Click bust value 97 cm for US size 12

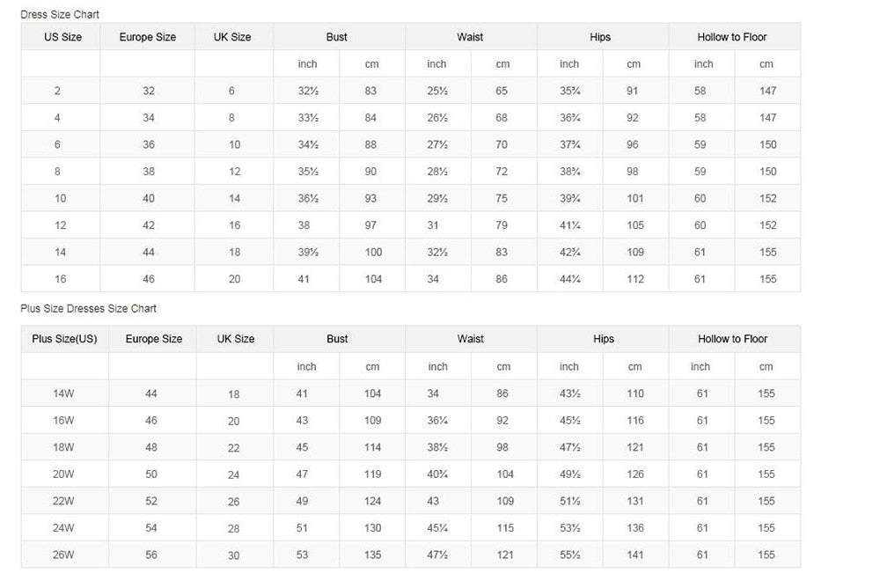pos(370,225)
